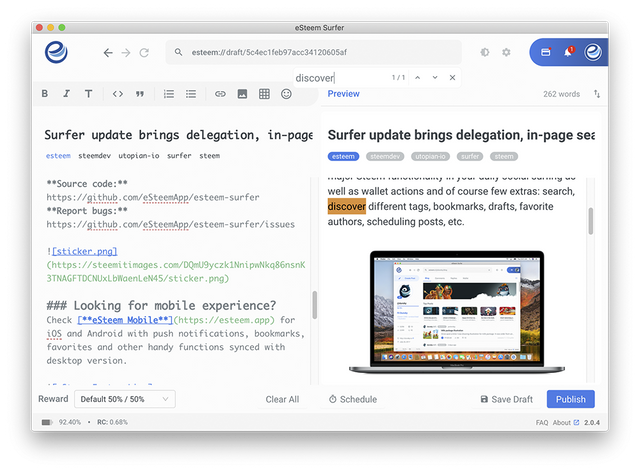Jump to previous search match
The width and height of the screenshot is (640, 473).
tap(418, 78)
